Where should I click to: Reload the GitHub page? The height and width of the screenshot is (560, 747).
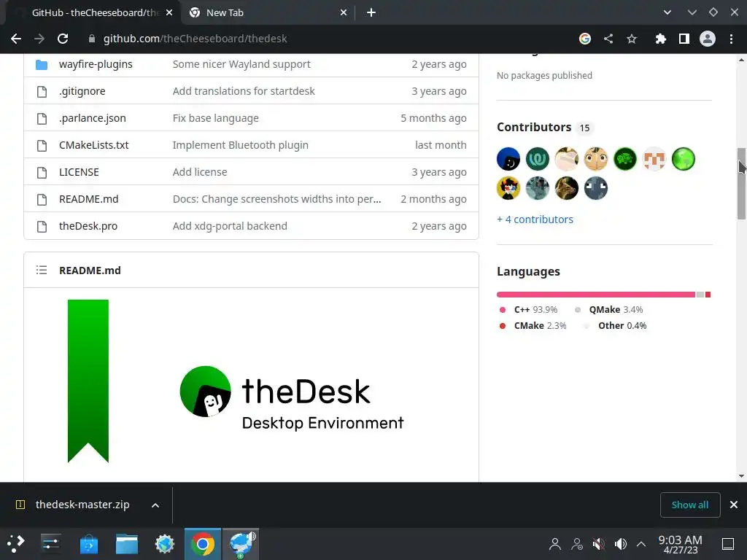[x=63, y=39]
